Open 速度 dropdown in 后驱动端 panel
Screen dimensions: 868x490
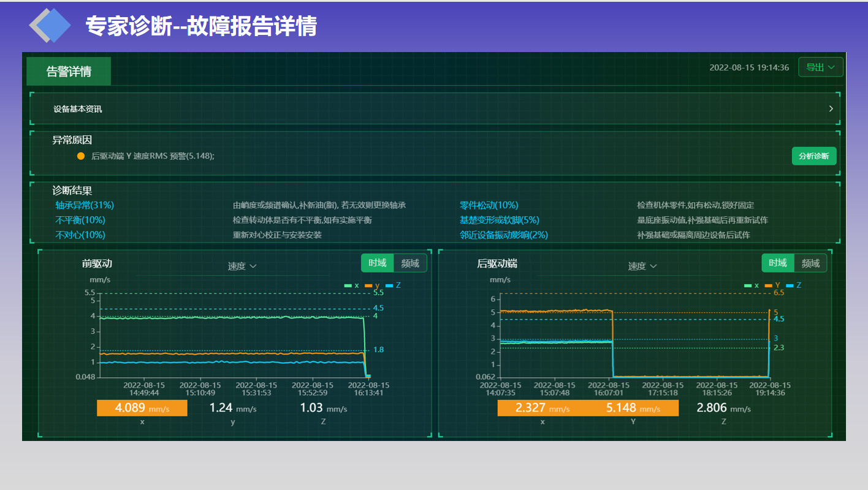tap(642, 266)
